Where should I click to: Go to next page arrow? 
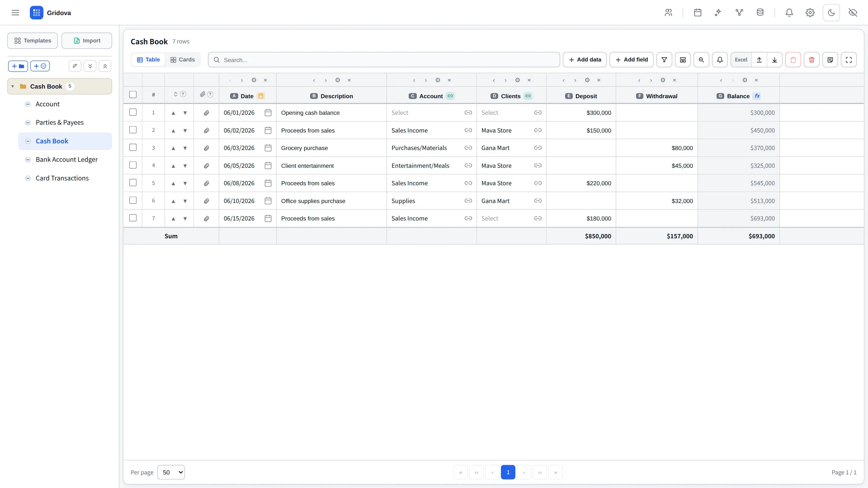(x=524, y=472)
